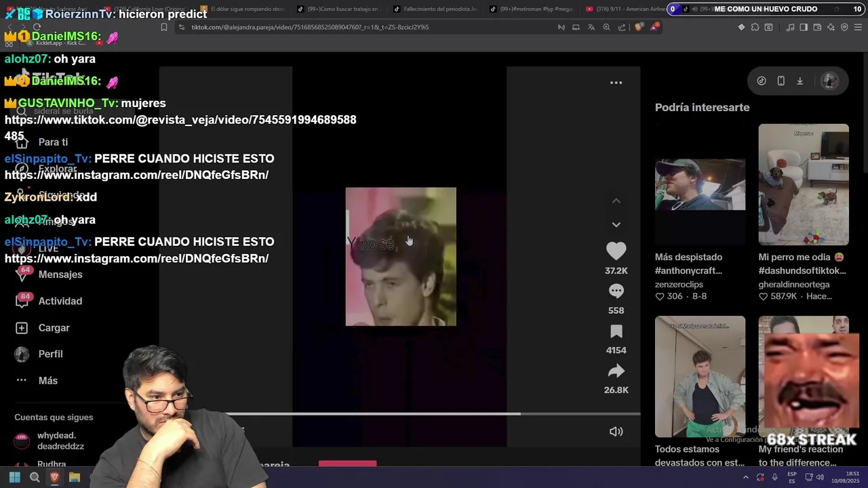Switch to the El dólar sigue rompiendo tab
The image size is (868, 488).
pos(243,9)
